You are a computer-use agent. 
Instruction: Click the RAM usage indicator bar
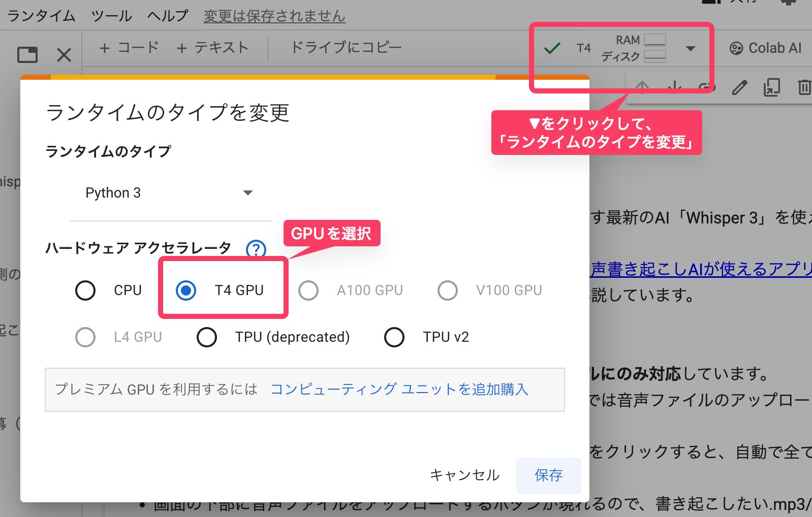click(655, 40)
